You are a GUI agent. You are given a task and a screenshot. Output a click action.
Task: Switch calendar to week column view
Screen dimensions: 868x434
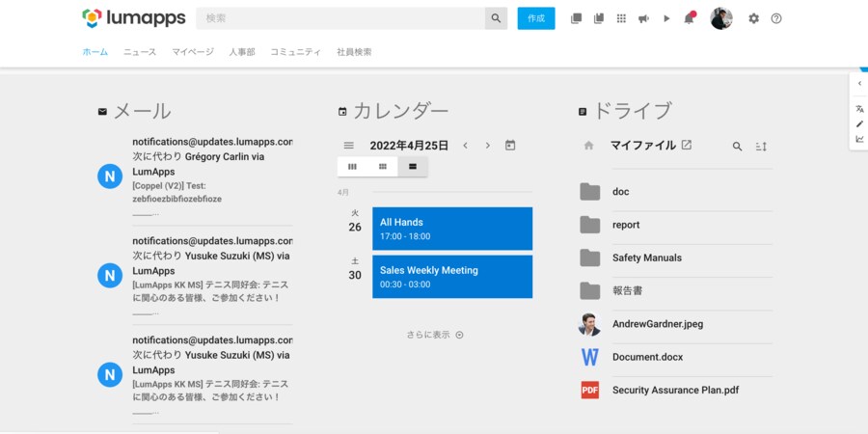352,167
